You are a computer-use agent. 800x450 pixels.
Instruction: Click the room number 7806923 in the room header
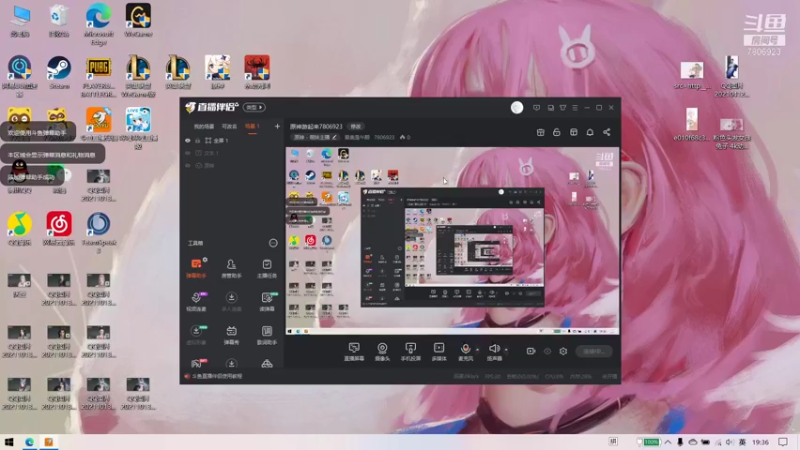(x=384, y=137)
